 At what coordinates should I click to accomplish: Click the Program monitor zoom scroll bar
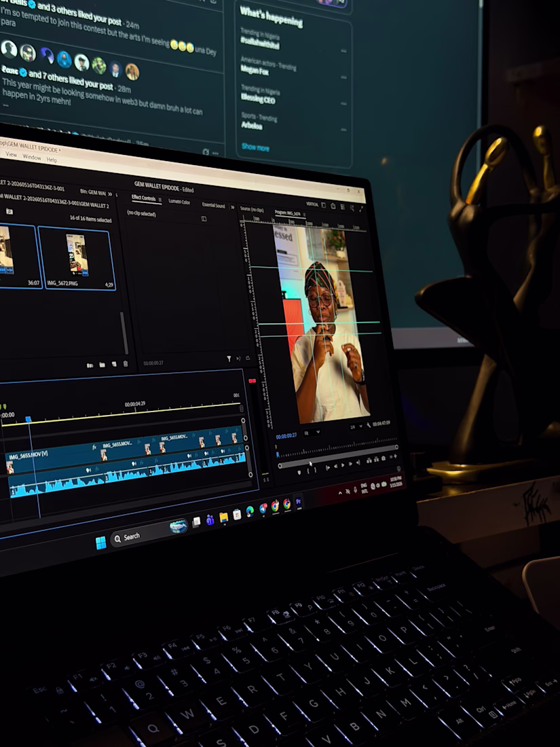[338, 456]
